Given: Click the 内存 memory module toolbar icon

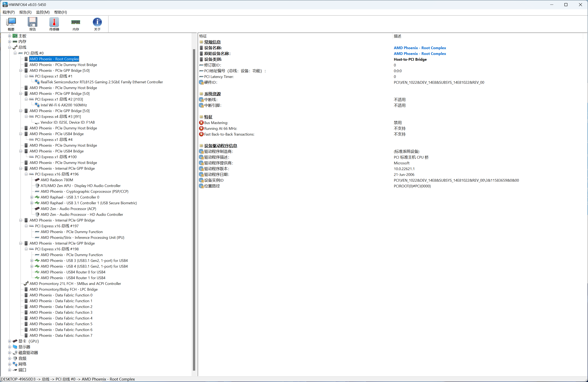Looking at the screenshot, I should coord(76,24).
